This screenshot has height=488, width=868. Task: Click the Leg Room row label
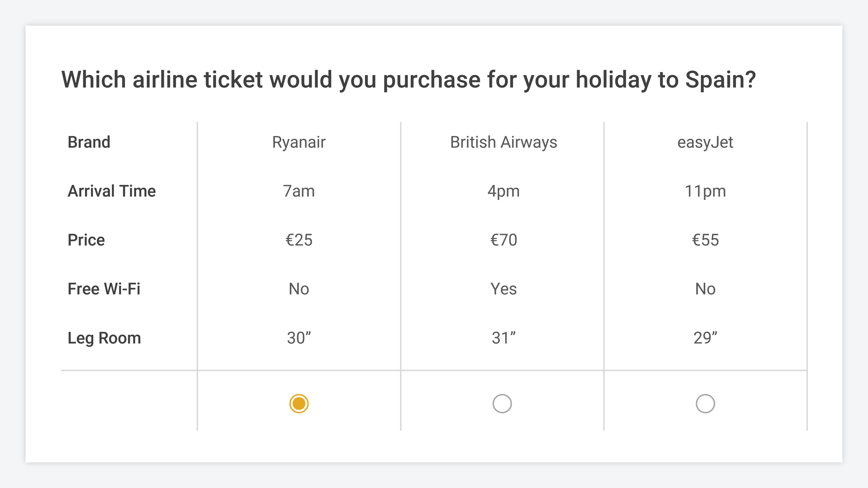click(104, 338)
